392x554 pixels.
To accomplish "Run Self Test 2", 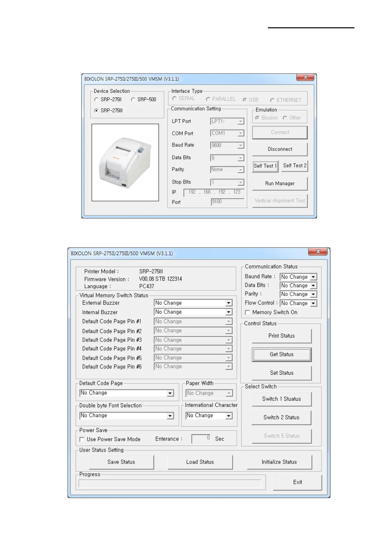I will (295, 166).
